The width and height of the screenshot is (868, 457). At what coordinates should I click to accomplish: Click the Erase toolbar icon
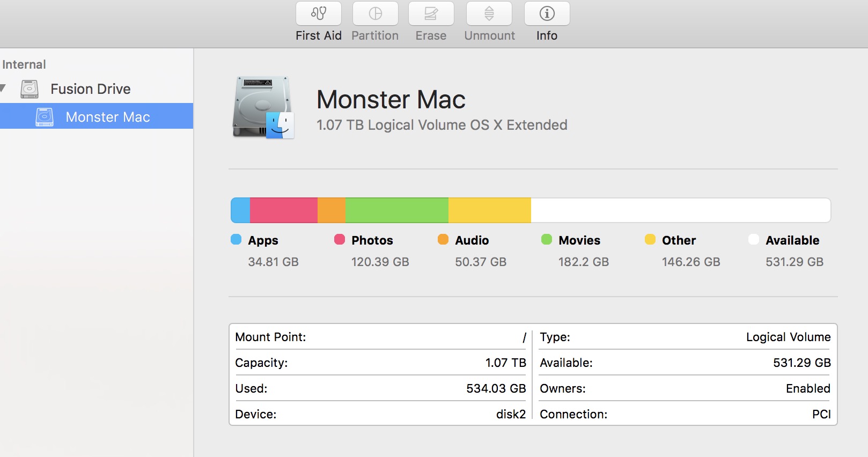(431, 13)
